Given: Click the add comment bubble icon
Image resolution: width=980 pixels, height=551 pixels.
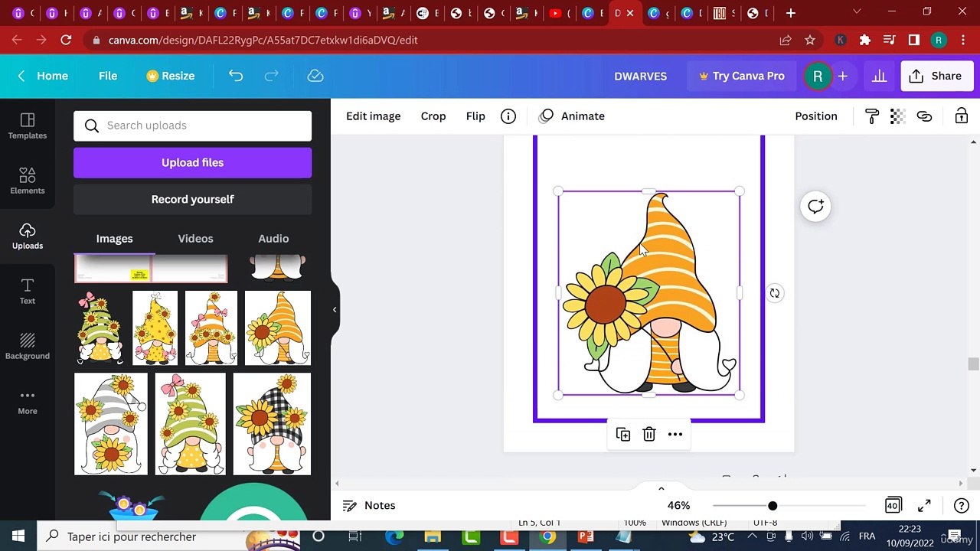Looking at the screenshot, I should pos(815,207).
